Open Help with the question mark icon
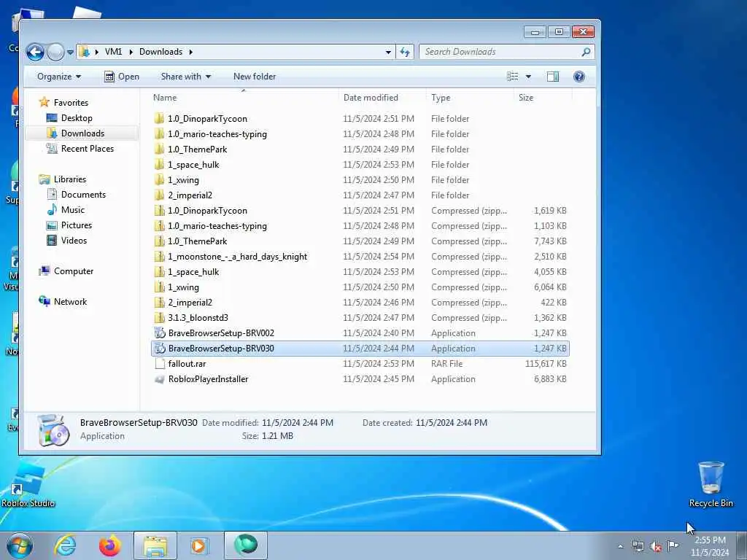 [x=578, y=77]
